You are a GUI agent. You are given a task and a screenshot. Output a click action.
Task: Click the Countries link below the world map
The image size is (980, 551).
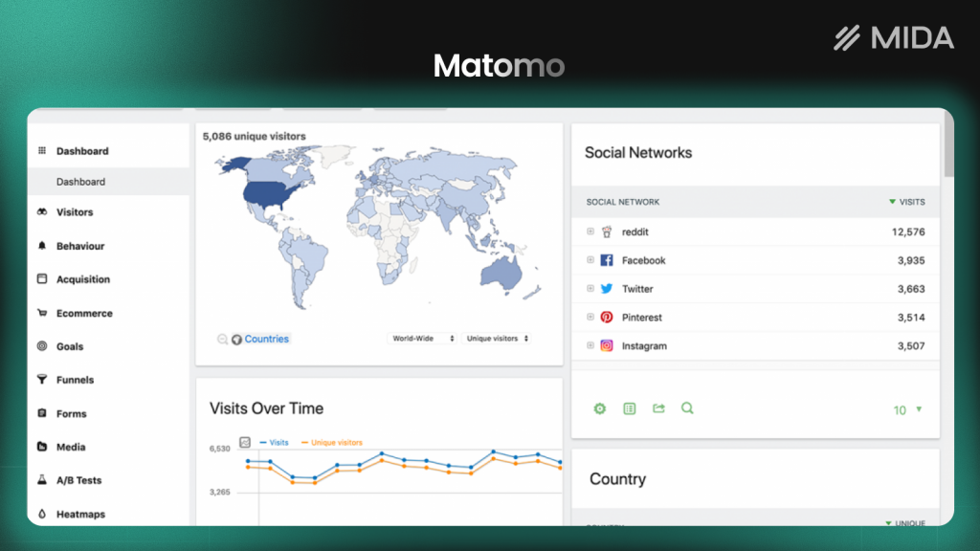point(265,338)
